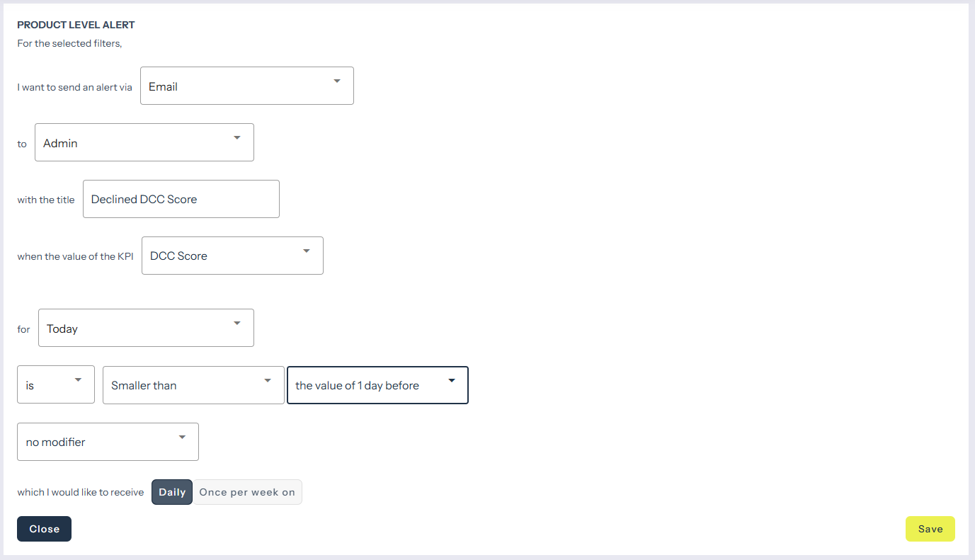Click the arrow icon in the Today dropdown

click(x=237, y=323)
